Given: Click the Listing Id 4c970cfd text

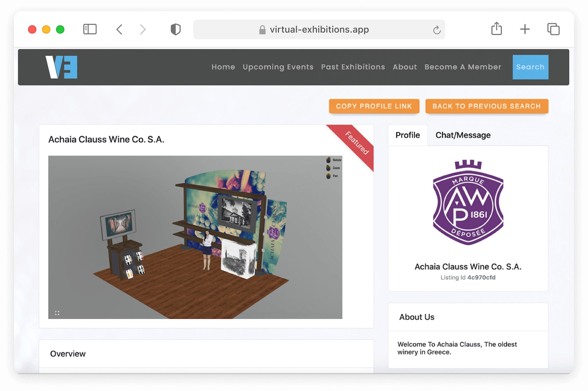Looking at the screenshot, I should [468, 277].
